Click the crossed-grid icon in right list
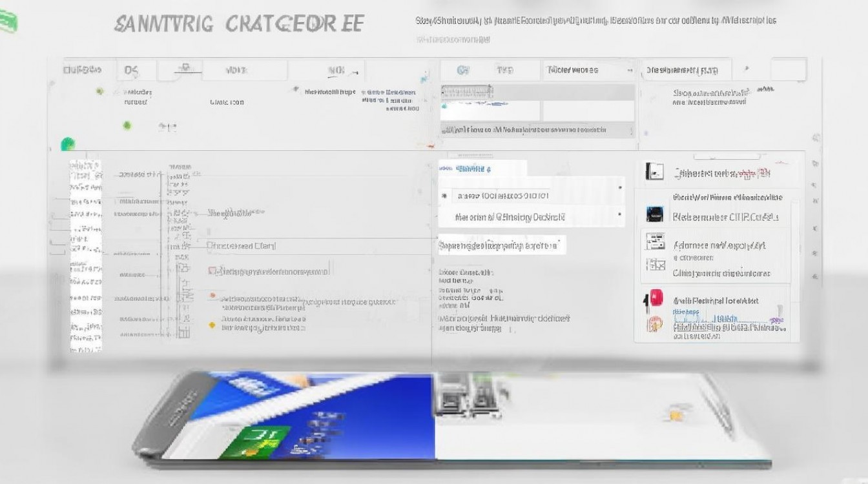868x484 pixels. coord(655,265)
